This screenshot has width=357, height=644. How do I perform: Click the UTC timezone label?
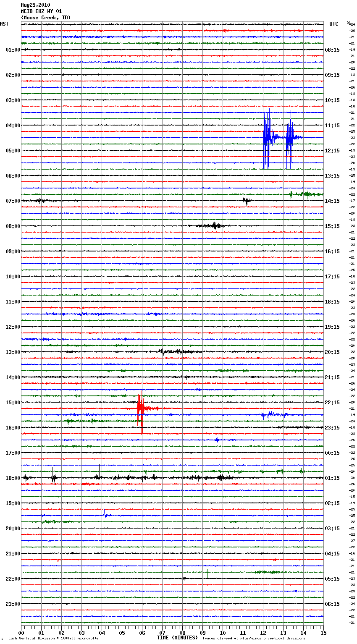tap(333, 24)
